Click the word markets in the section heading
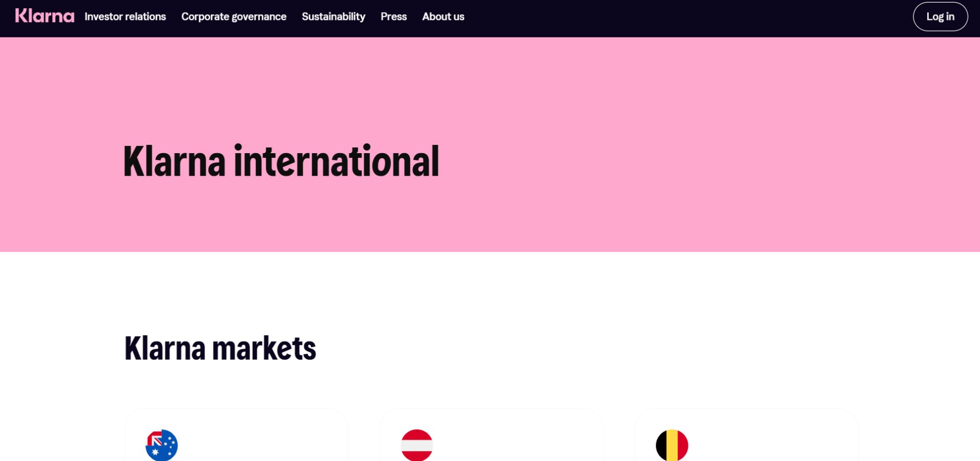The image size is (980, 461). pyautogui.click(x=264, y=348)
